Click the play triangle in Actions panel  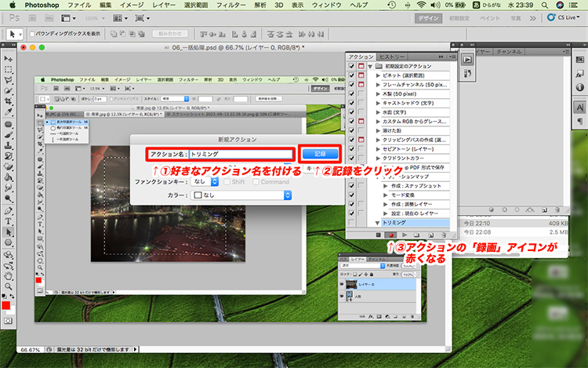[405, 235]
